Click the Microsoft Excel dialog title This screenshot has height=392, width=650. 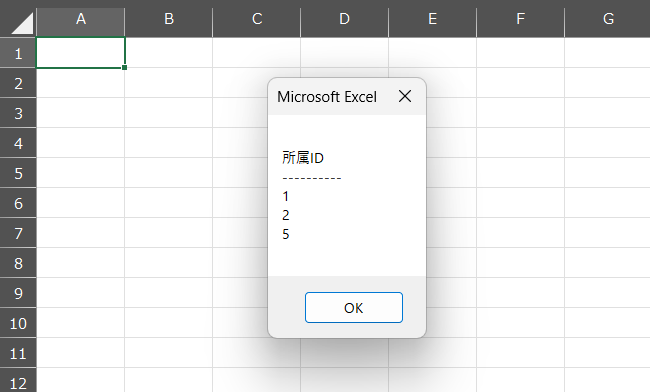[x=327, y=97]
